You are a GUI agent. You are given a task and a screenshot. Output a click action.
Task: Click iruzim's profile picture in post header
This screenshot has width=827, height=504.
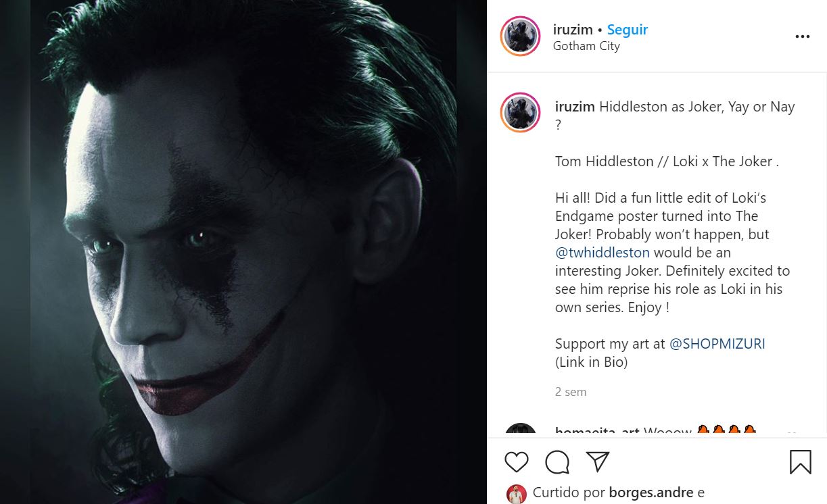[521, 36]
